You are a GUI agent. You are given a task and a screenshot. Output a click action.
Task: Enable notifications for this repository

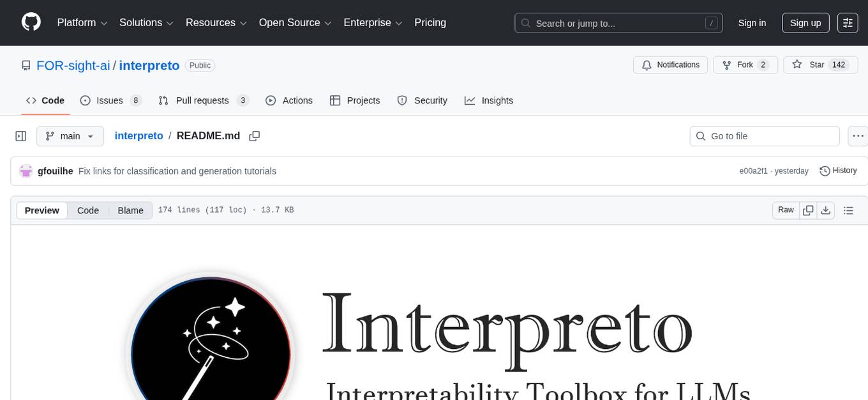(x=670, y=65)
